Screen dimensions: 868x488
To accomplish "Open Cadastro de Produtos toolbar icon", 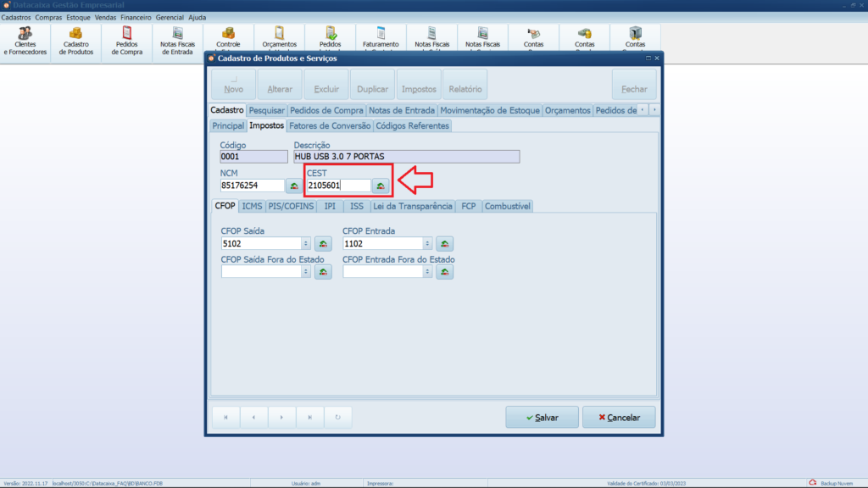I will tap(76, 41).
